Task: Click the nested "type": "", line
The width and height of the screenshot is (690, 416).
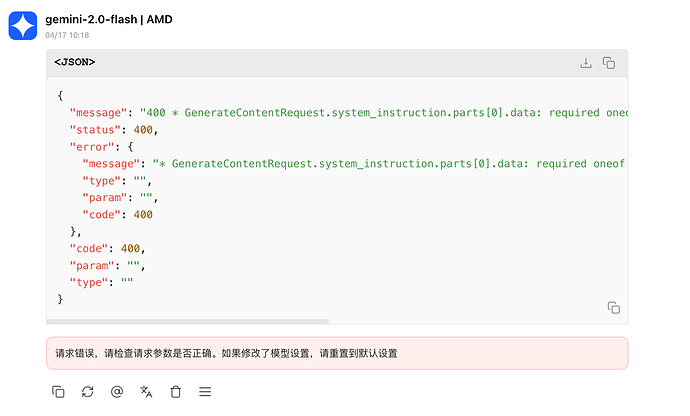Action: pos(117,180)
